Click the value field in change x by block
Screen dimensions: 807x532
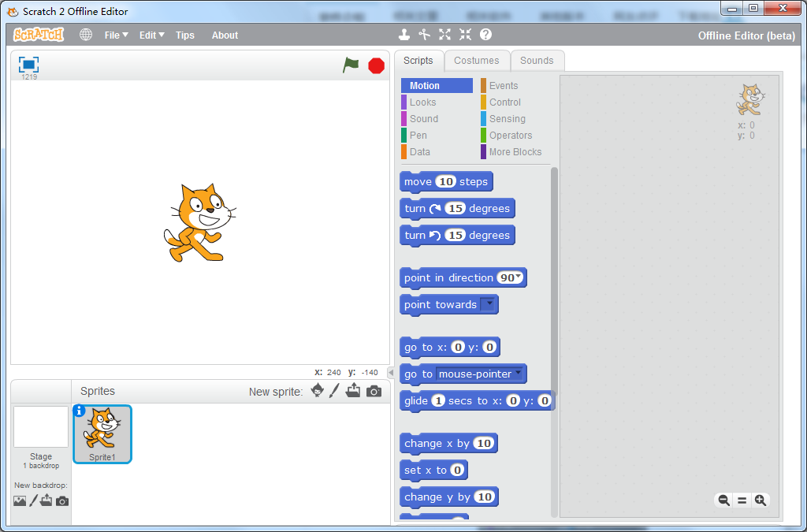click(x=483, y=443)
